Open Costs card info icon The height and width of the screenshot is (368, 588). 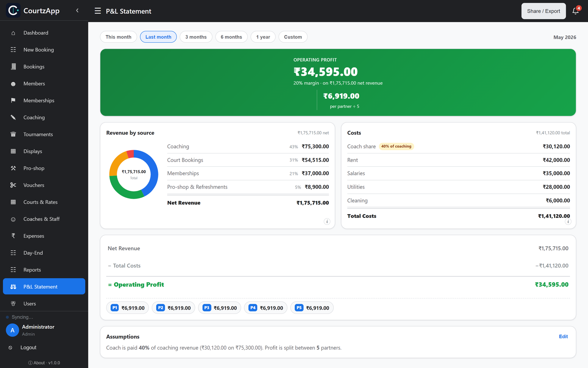568,222
